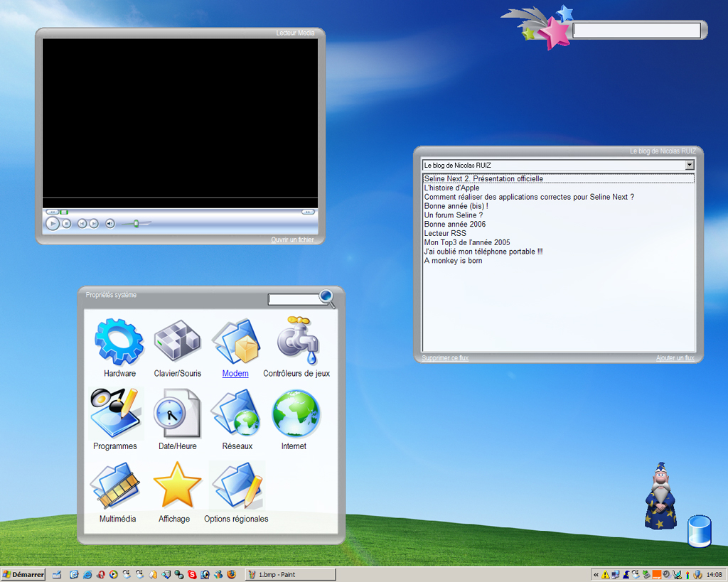Expand hidden system tray icons

(596, 575)
